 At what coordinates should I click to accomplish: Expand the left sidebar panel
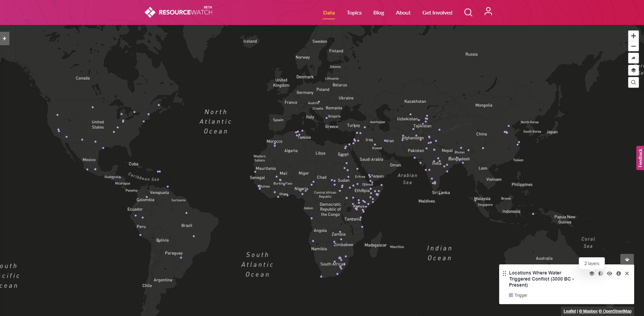(x=4, y=38)
